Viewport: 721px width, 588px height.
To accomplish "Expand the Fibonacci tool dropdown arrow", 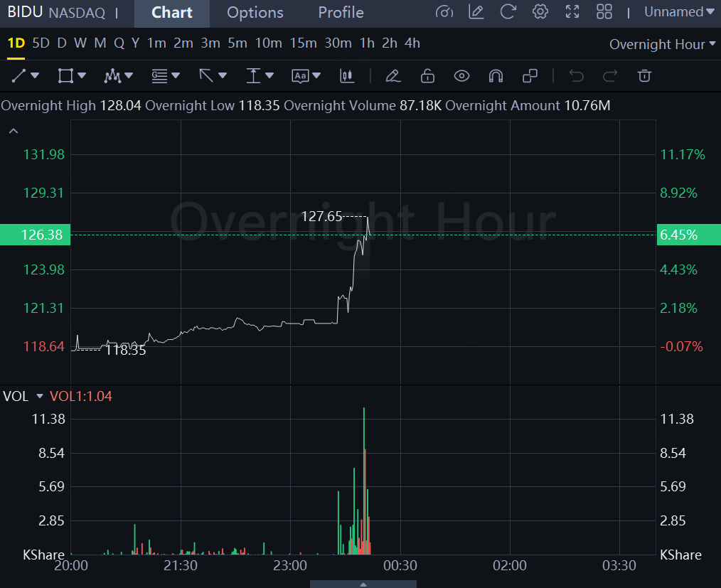I will [176, 75].
